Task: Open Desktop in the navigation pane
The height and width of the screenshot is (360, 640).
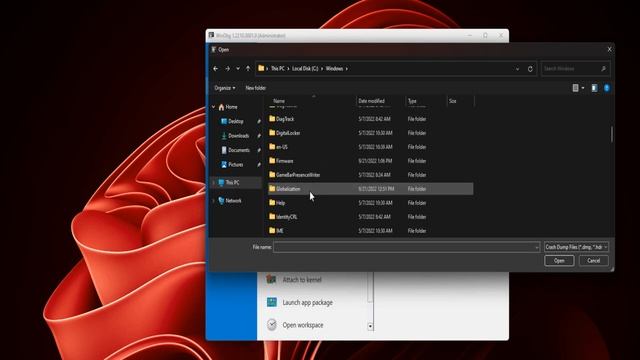Action: click(232, 121)
